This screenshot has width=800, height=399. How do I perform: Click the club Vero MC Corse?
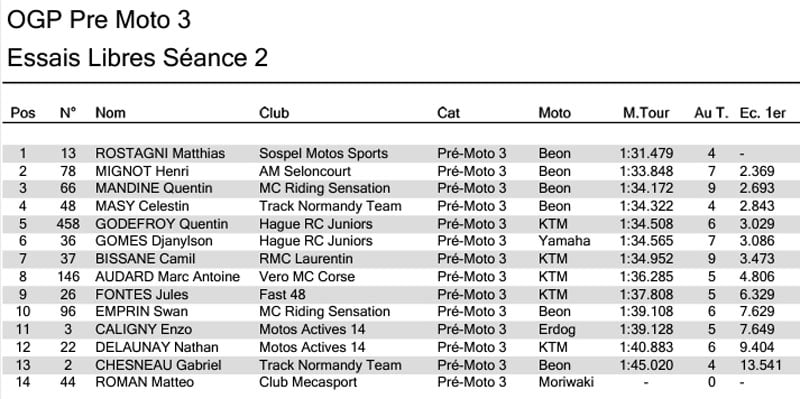click(307, 277)
